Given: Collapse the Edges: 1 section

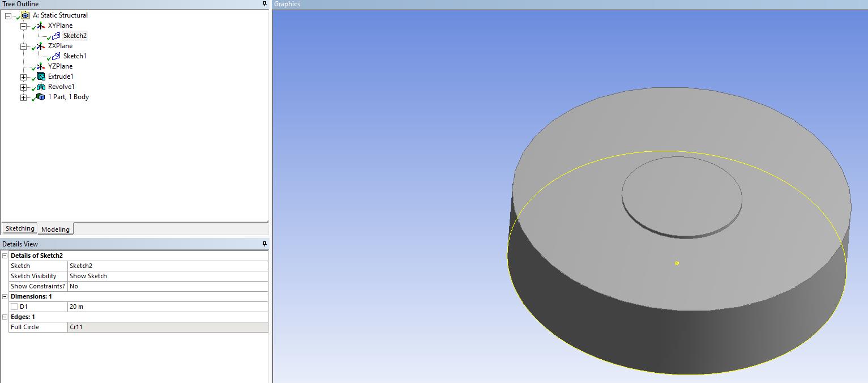Looking at the screenshot, I should point(5,317).
